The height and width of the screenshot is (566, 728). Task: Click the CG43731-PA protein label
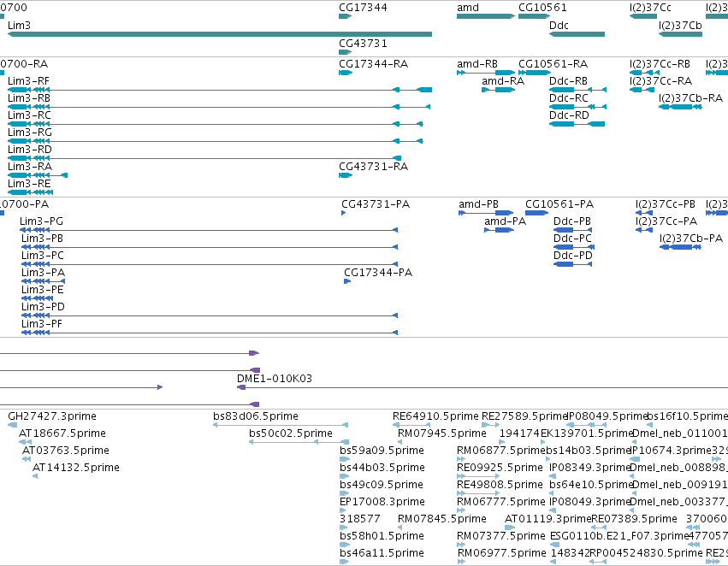[x=376, y=204]
